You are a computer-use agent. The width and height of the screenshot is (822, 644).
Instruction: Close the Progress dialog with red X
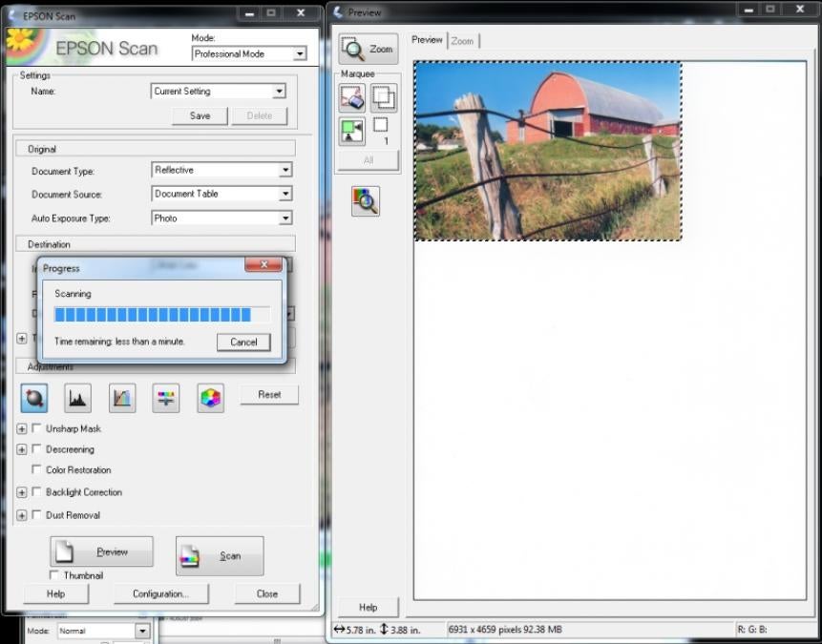pyautogui.click(x=263, y=264)
